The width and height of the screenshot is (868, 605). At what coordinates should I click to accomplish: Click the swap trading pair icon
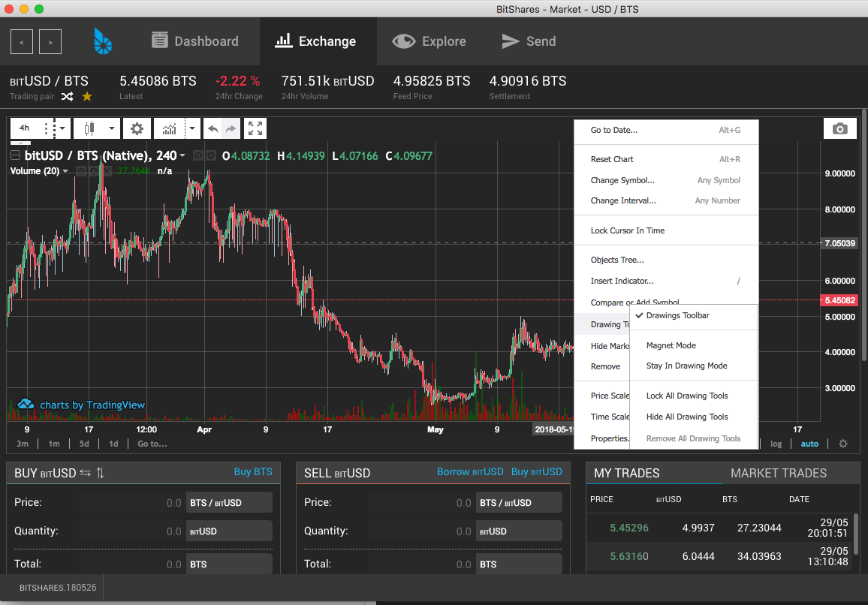(65, 96)
